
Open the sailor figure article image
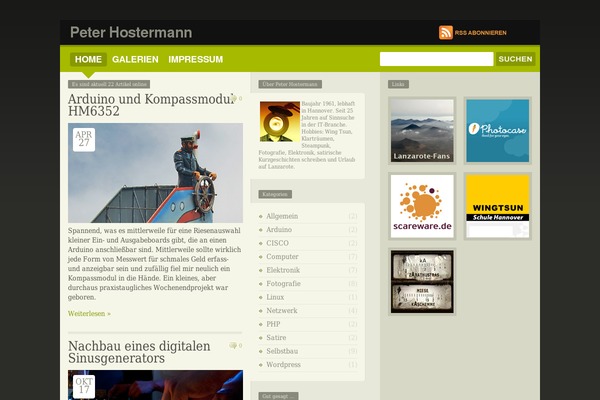(155, 173)
